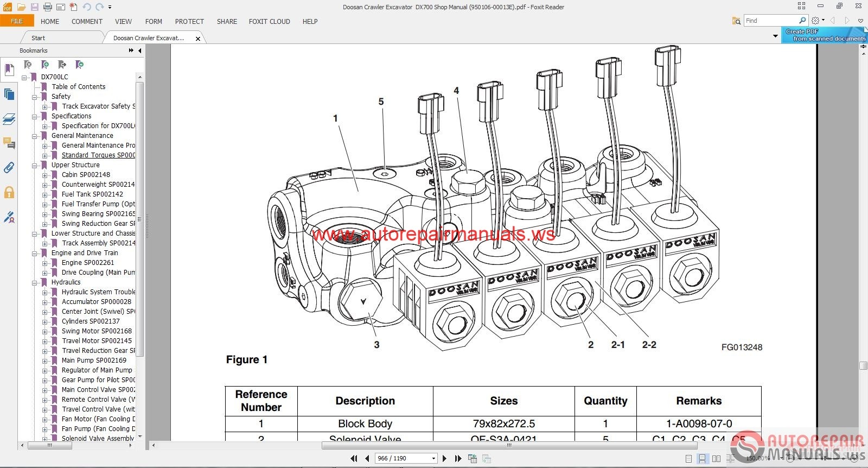This screenshot has height=468, width=868.
Task: Click the Undo arrow icon
Action: (87, 7)
